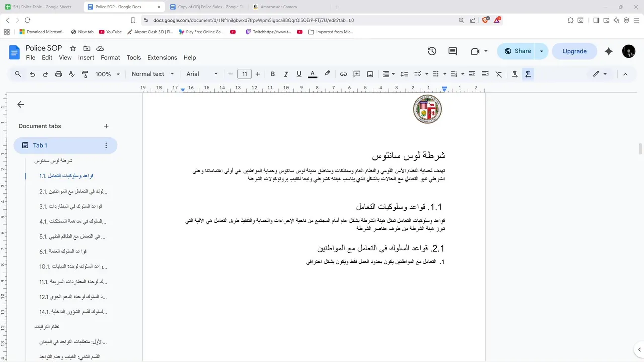Open the Insert menu
644x362 pixels.
86,58
